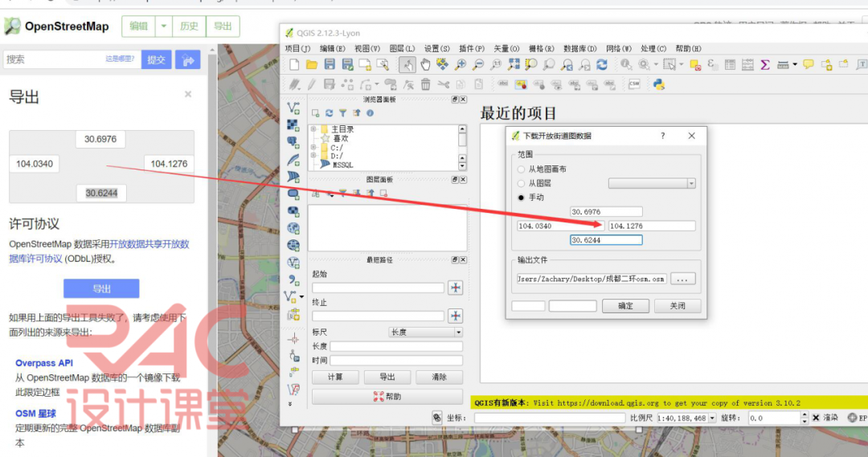The height and width of the screenshot is (457, 868).
Task: Add WMS layer globe icon
Action: (x=293, y=228)
